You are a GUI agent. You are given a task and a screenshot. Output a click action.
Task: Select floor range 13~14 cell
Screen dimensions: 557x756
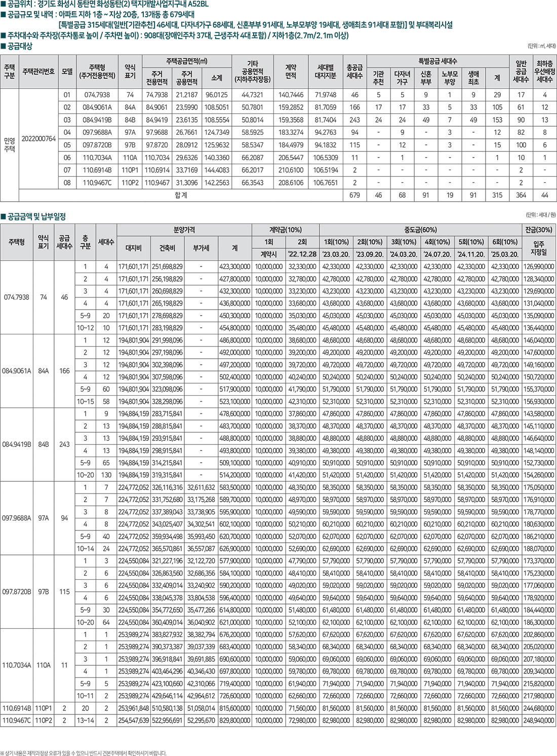point(85,721)
